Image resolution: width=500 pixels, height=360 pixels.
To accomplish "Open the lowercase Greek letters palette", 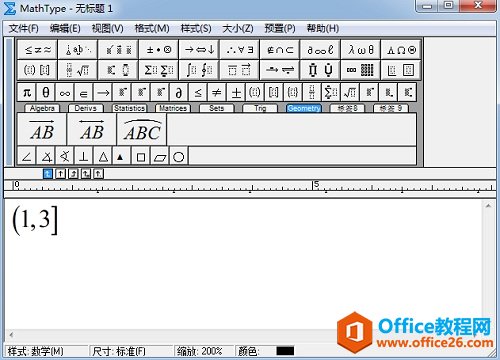I will coord(360,50).
